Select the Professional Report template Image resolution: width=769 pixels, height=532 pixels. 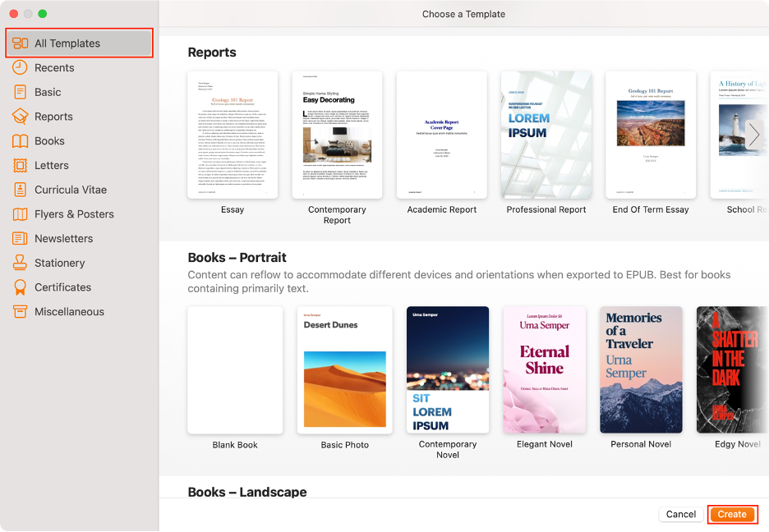pyautogui.click(x=546, y=135)
